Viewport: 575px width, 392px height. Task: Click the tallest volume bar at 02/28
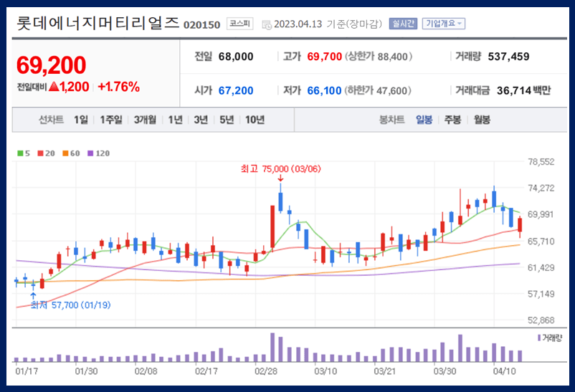(x=272, y=348)
